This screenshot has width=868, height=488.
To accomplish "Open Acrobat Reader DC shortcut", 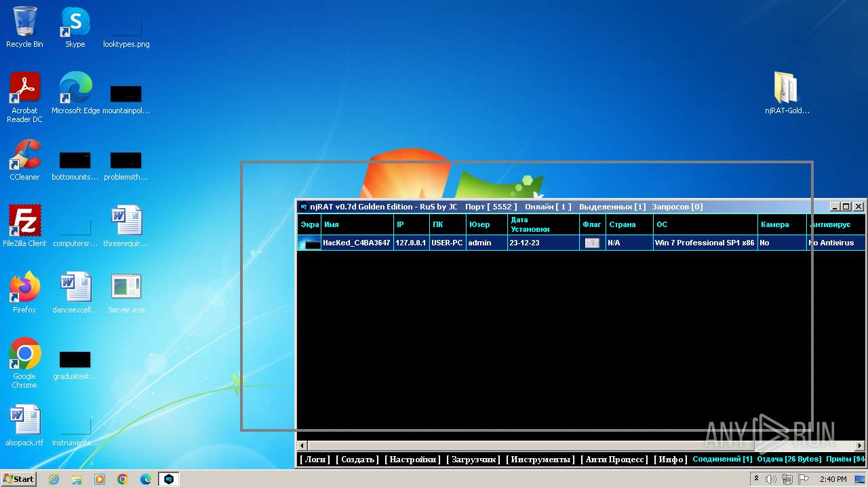I will point(24,98).
